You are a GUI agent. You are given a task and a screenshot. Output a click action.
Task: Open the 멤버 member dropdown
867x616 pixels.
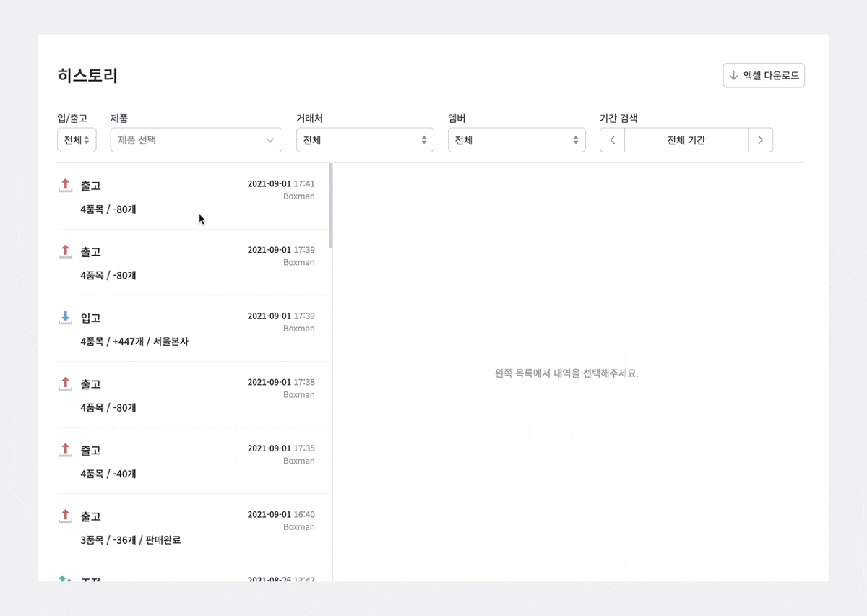pyautogui.click(x=517, y=140)
